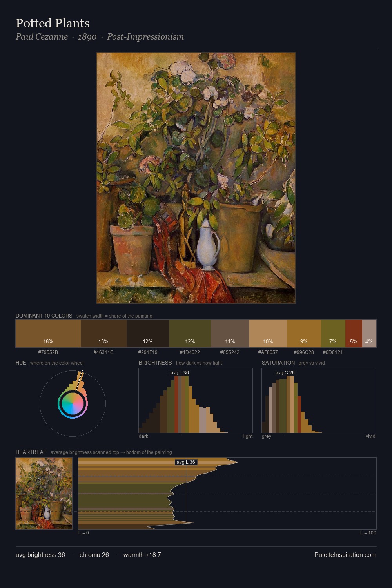Click 'grey vs vivid' caption
Image resolution: width=392 pixels, height=588 pixels.
pos(312,363)
